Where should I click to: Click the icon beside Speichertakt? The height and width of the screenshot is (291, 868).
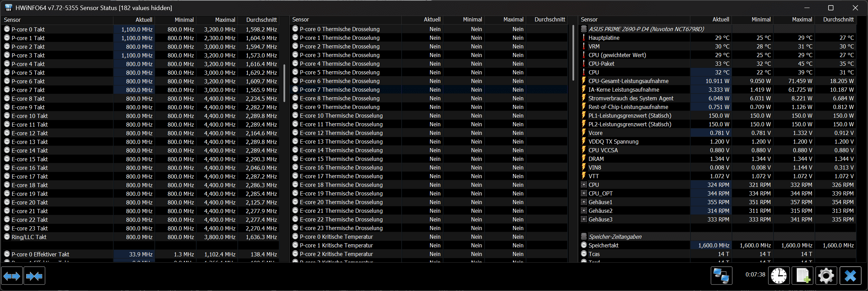click(584, 245)
